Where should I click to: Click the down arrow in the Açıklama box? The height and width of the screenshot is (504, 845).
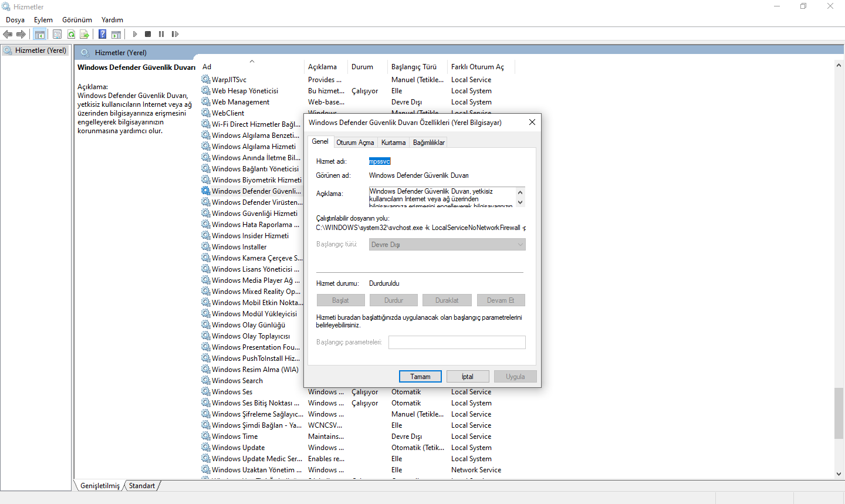pos(520,202)
